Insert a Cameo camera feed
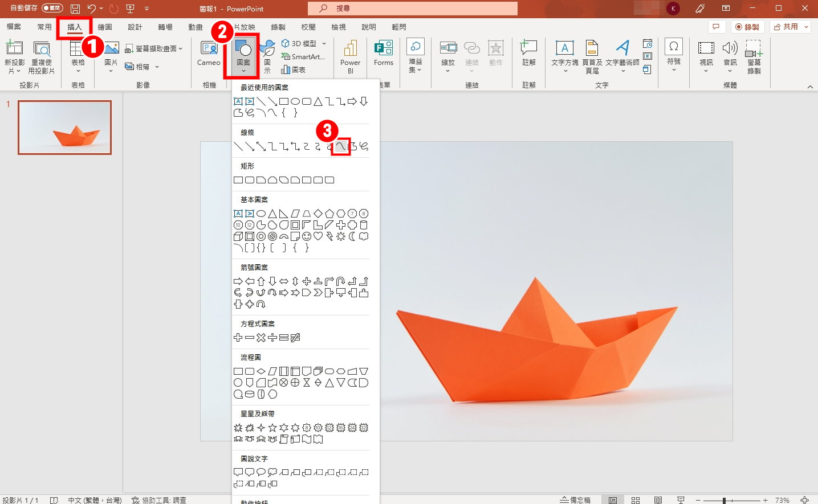Image resolution: width=818 pixels, height=504 pixels. (209, 55)
